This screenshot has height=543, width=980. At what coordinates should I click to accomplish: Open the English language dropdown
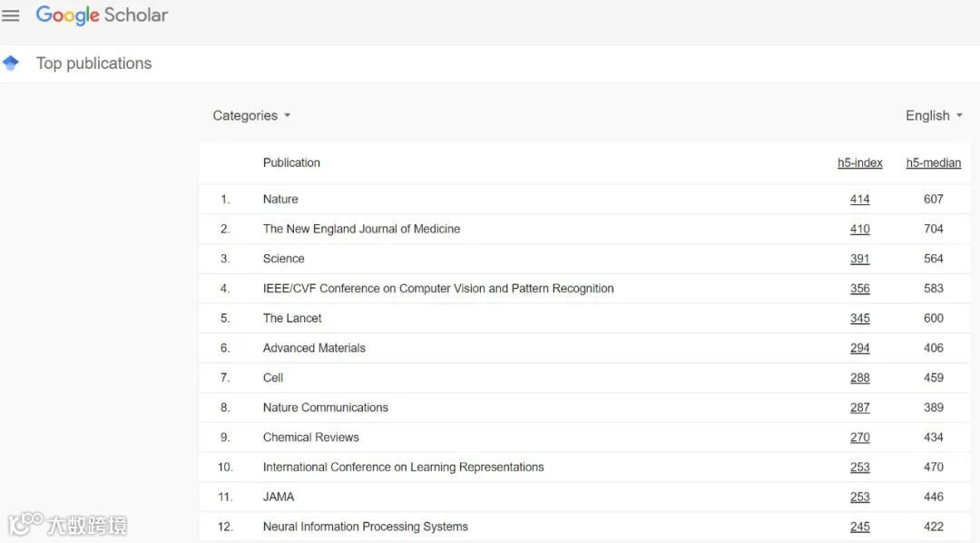click(934, 115)
